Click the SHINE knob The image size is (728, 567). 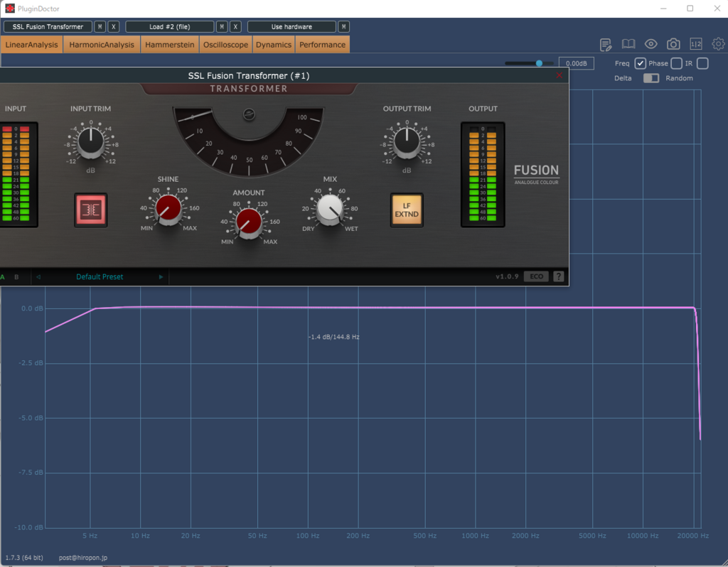pyautogui.click(x=168, y=209)
